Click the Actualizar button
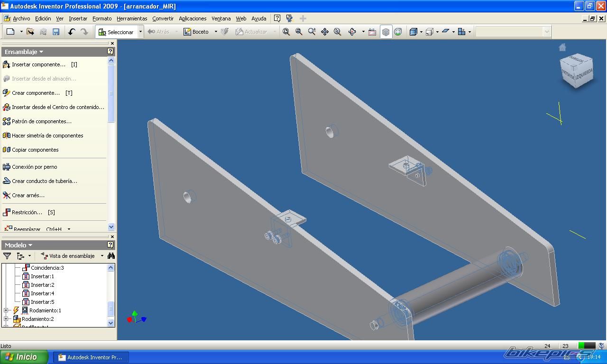Screen dimensions: 607x364 (251, 32)
